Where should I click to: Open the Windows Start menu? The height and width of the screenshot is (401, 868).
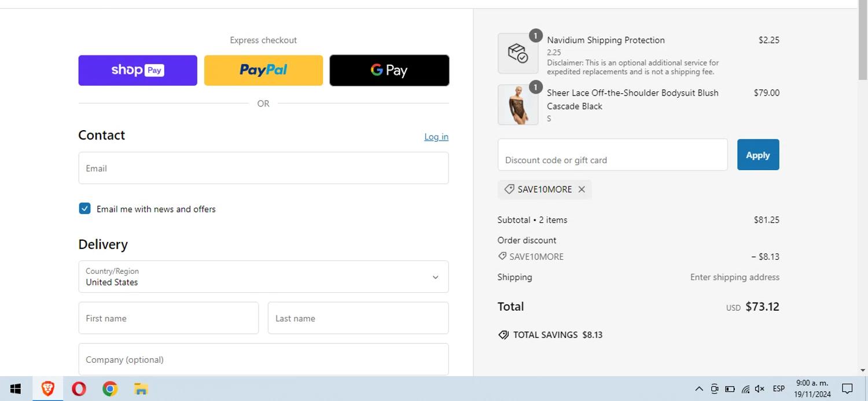coord(16,389)
